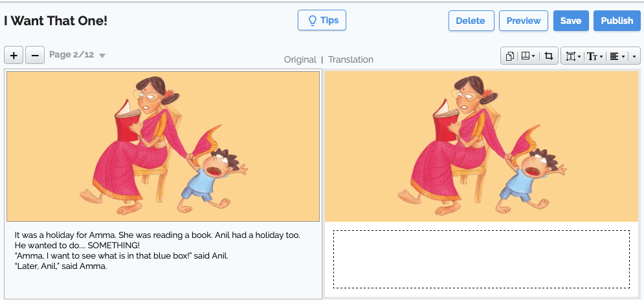Click the empty translation text box

click(x=482, y=259)
